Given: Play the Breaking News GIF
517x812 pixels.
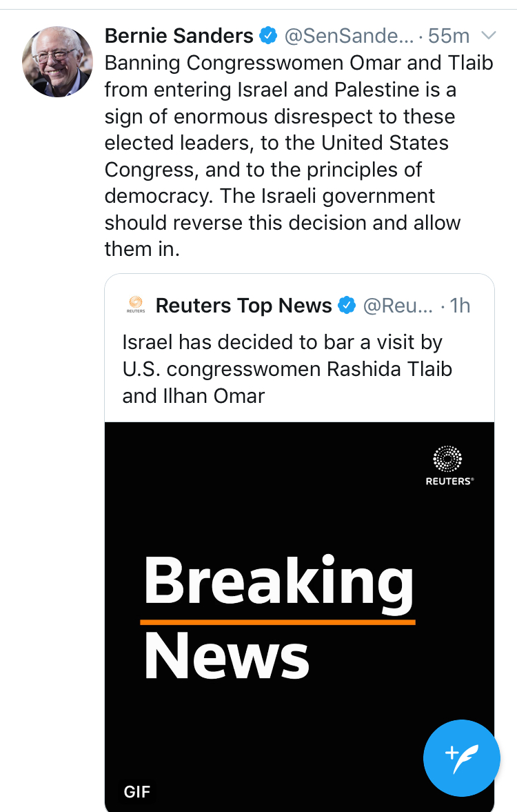Looking at the screenshot, I should click(x=299, y=616).
